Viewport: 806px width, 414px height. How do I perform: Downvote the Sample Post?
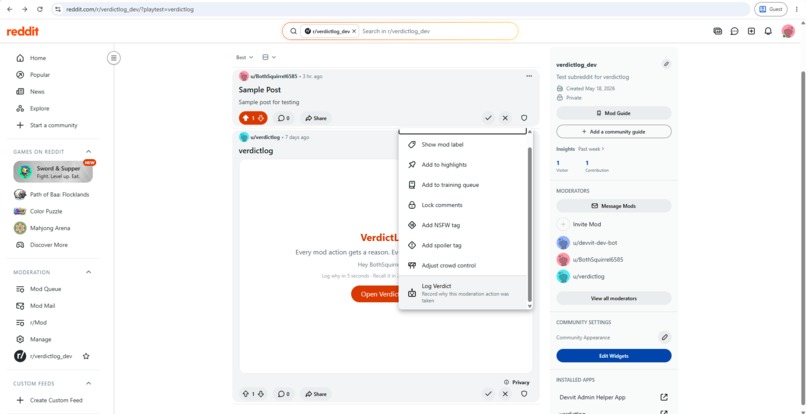[x=261, y=118]
